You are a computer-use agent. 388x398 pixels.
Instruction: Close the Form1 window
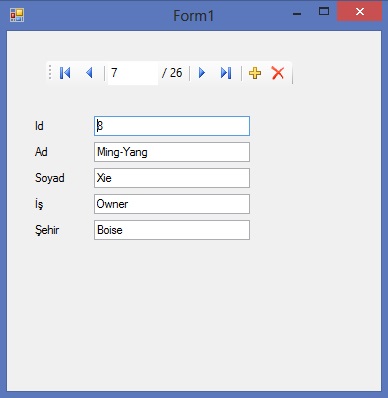[360, 12]
